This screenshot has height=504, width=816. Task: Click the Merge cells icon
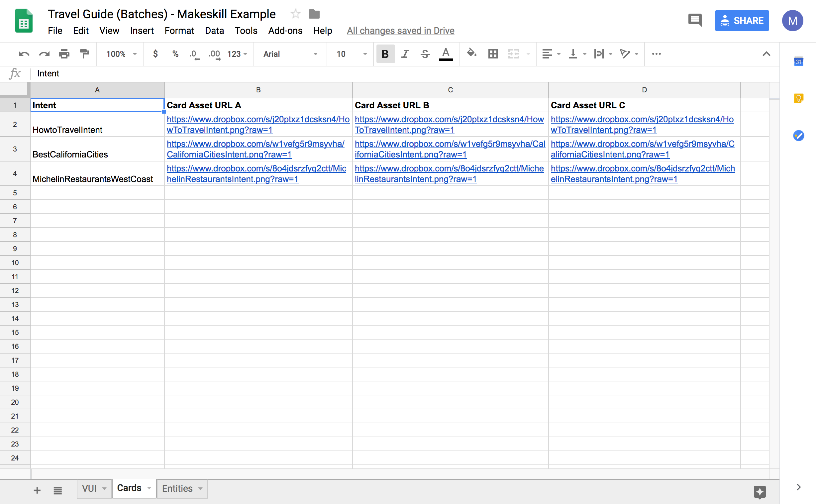coord(513,53)
